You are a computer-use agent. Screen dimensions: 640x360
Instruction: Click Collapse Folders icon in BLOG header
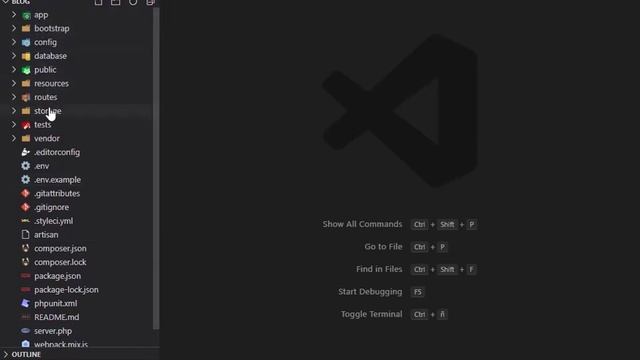point(150,2)
